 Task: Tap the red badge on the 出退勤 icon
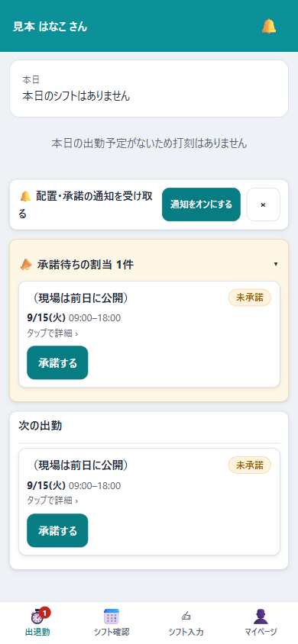(x=45, y=613)
